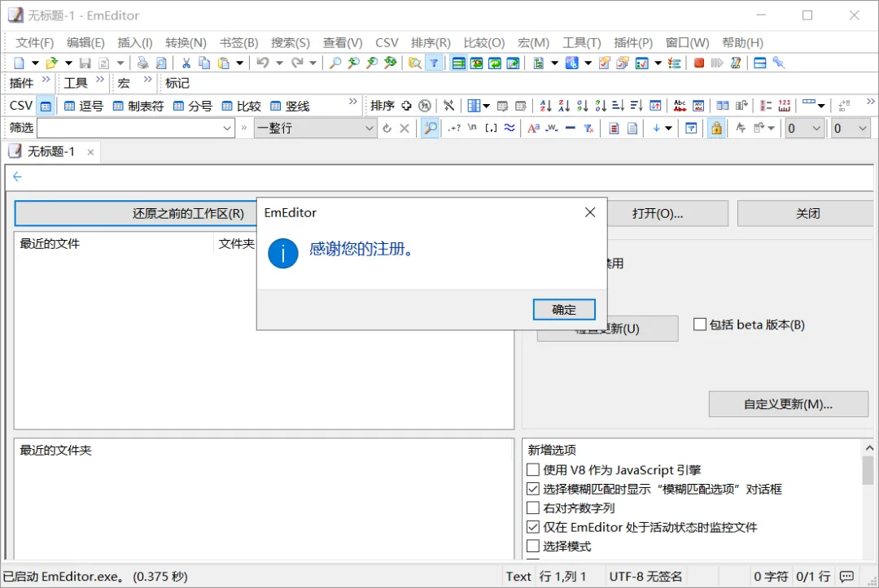This screenshot has width=879, height=588.
Task: Open the dropdown arrow next to New file
Action: (35, 63)
